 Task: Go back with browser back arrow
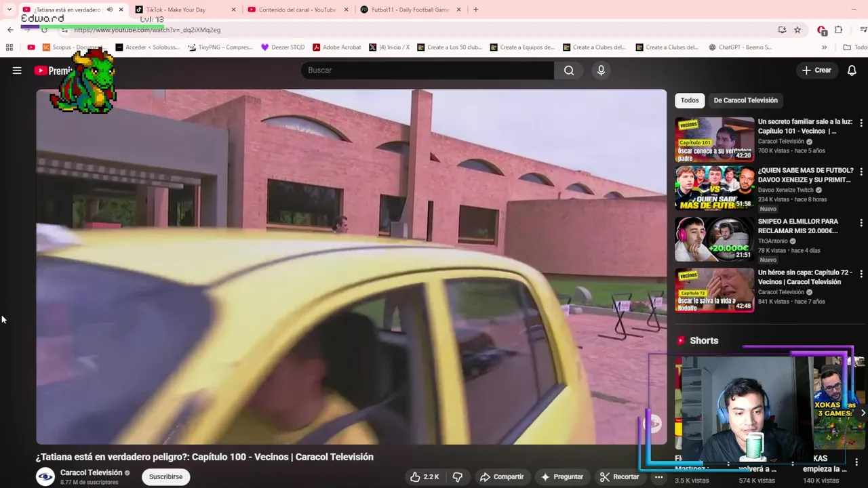(x=10, y=30)
